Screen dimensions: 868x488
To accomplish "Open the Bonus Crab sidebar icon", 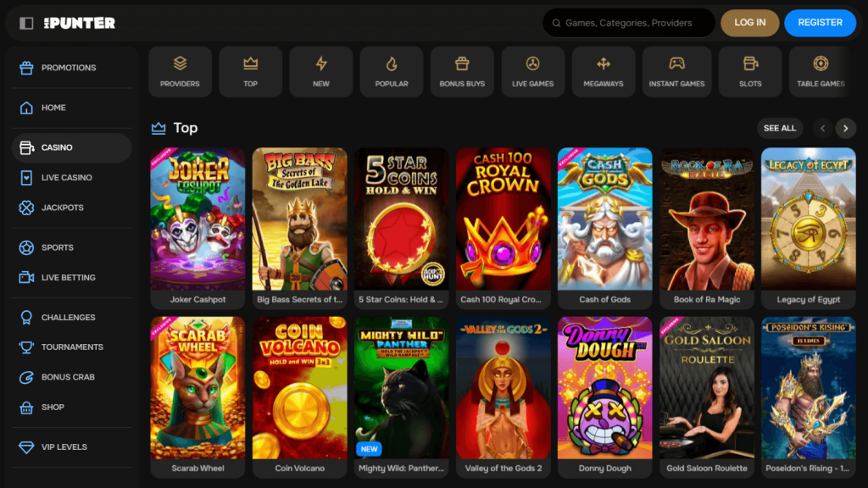I will tap(26, 377).
